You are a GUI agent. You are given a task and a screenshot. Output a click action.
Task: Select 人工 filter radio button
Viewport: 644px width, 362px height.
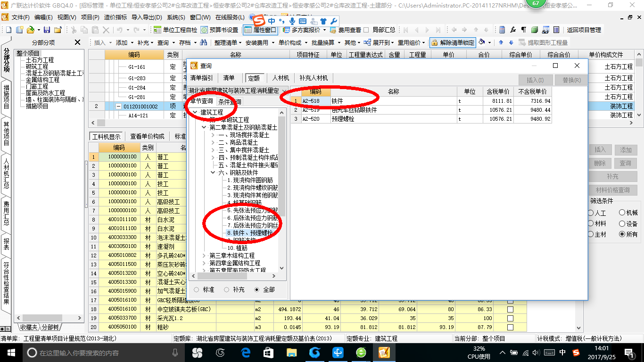coord(591,213)
